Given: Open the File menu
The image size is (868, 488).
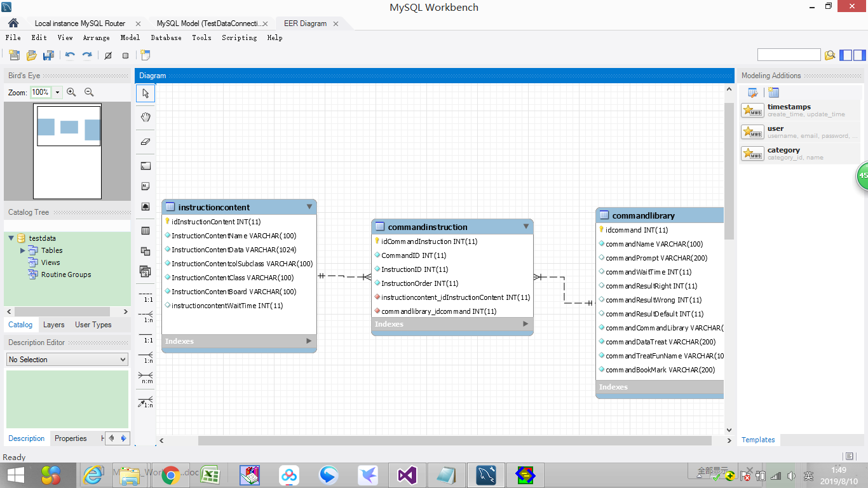Looking at the screenshot, I should point(13,37).
